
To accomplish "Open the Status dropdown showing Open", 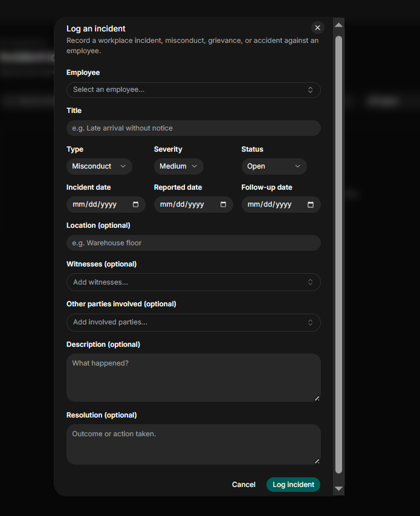I will (274, 166).
